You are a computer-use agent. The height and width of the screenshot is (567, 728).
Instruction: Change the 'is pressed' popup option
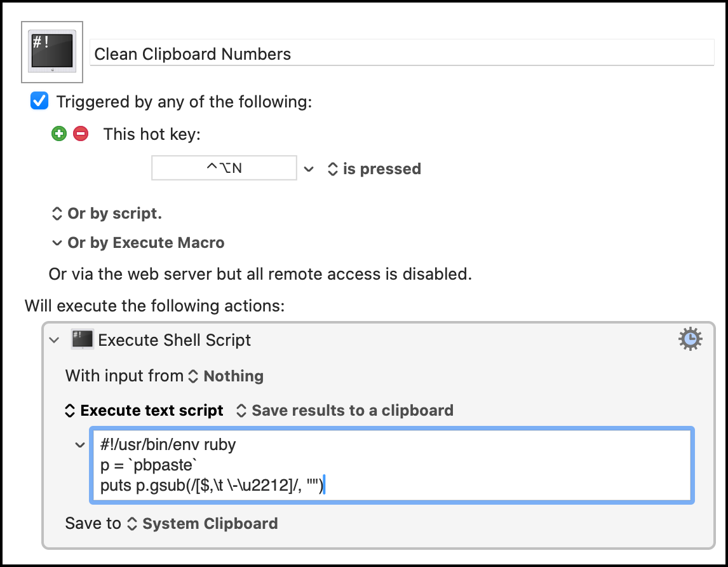click(374, 169)
